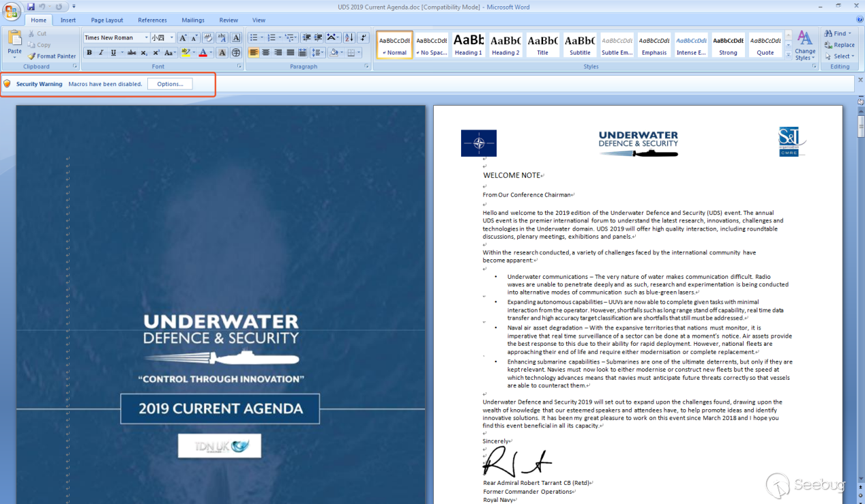Click the Phonetic Guide icon

(222, 38)
